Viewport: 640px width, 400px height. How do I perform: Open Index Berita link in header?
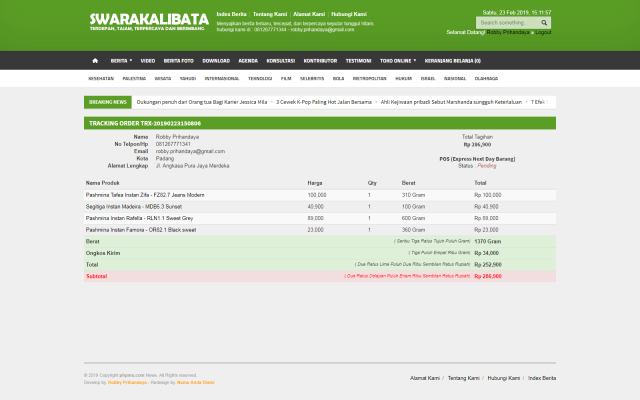(232, 14)
